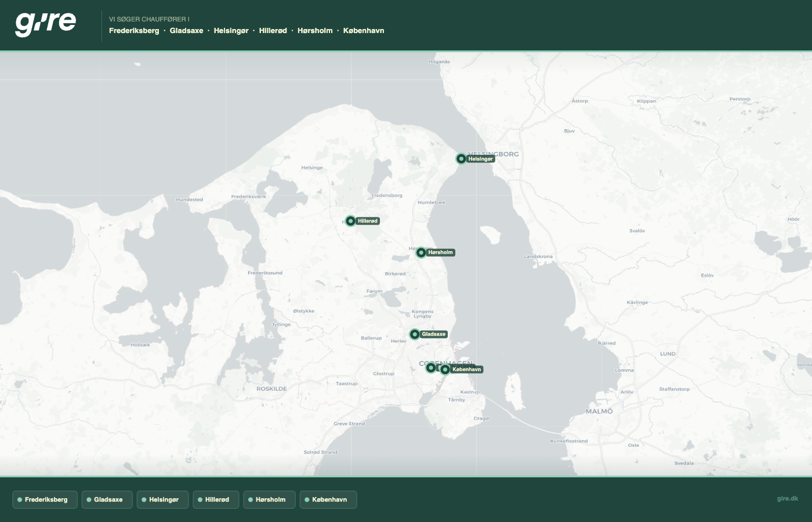Open the Gladsaxe marker pin on the map
Screen dimensions: 812x522
(415, 334)
